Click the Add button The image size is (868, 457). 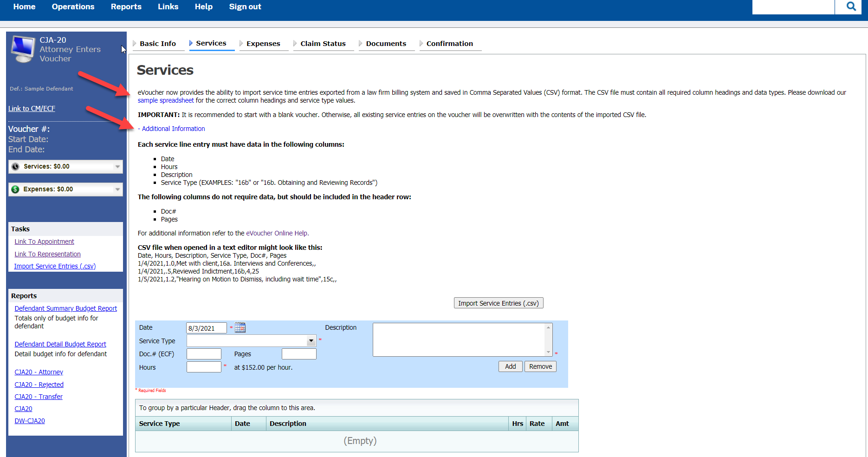point(510,366)
